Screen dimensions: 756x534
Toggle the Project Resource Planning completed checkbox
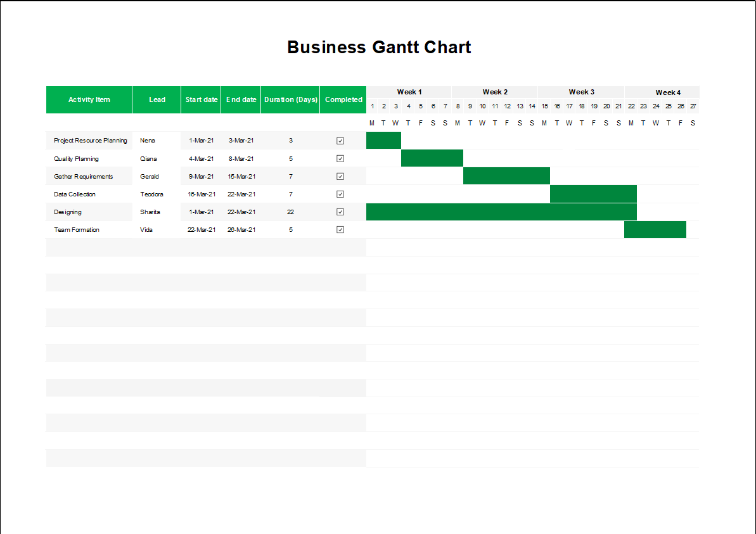(x=340, y=141)
